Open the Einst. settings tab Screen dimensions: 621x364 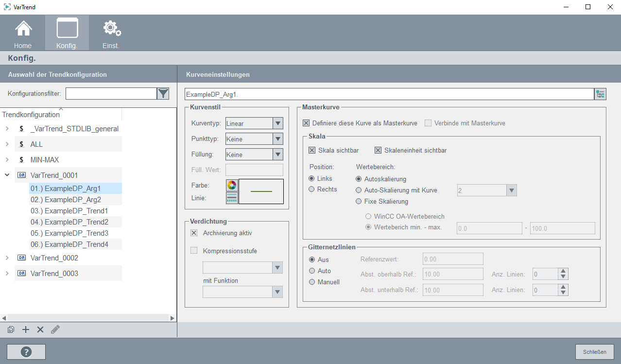(111, 33)
